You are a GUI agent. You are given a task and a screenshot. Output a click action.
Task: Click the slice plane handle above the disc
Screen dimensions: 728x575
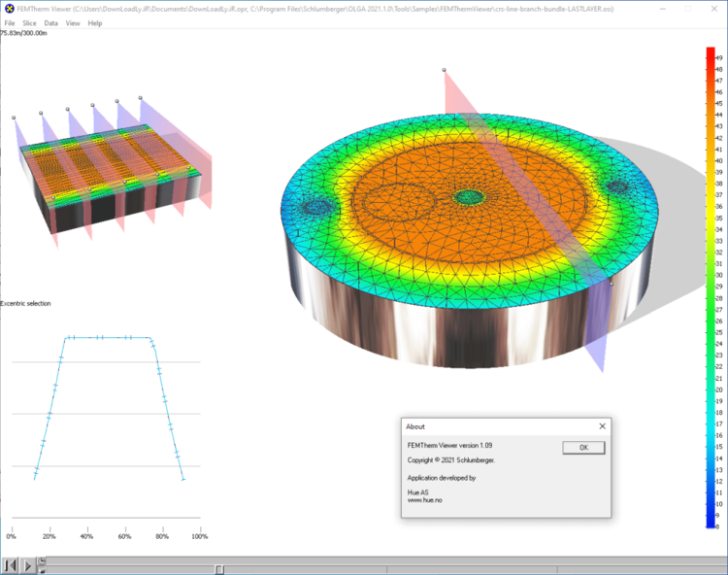click(445, 70)
